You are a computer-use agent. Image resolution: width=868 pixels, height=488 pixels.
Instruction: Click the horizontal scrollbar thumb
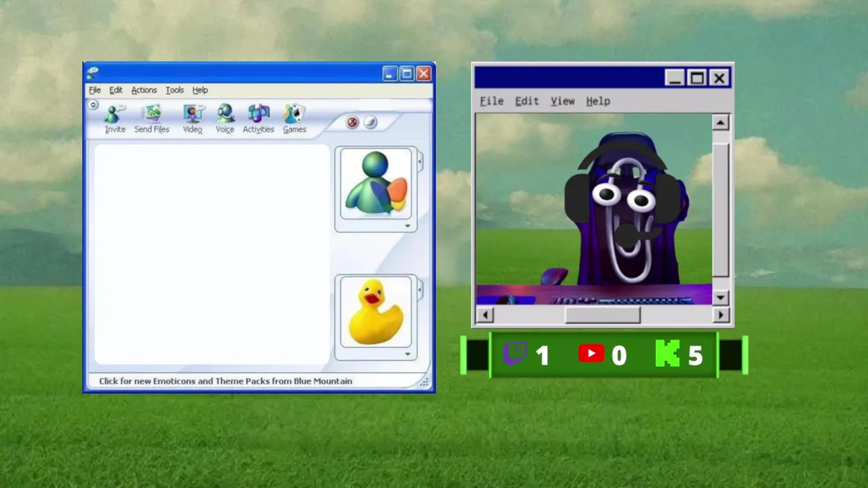[x=602, y=314]
